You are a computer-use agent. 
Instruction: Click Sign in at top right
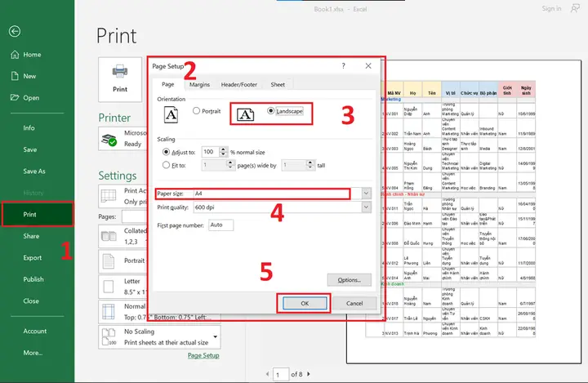551,8
